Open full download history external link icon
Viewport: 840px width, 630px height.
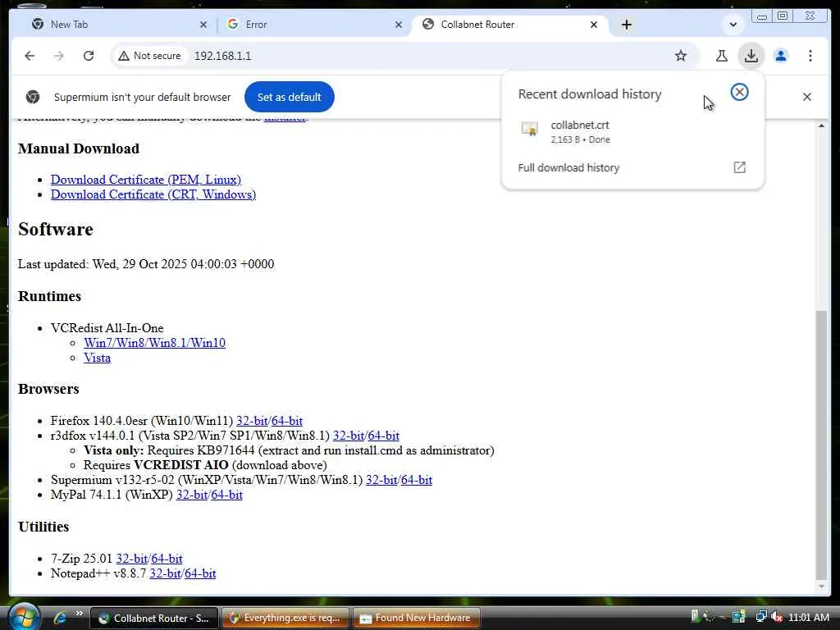point(739,167)
